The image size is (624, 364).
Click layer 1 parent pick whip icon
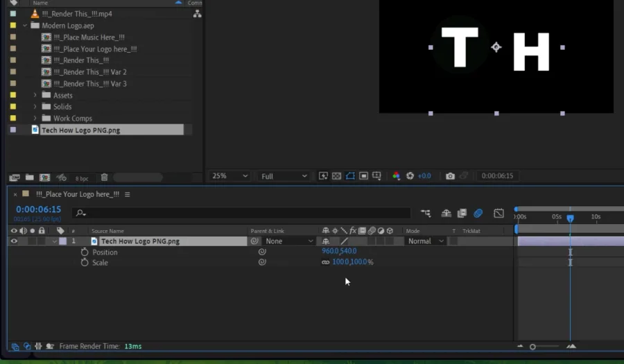click(254, 241)
